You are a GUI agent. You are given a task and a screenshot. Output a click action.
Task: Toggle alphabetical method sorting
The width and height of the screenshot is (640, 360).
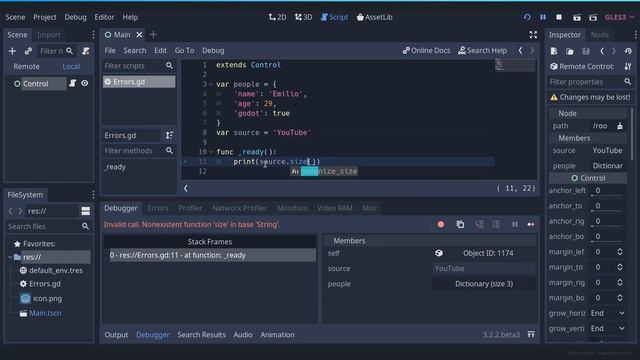point(169,136)
